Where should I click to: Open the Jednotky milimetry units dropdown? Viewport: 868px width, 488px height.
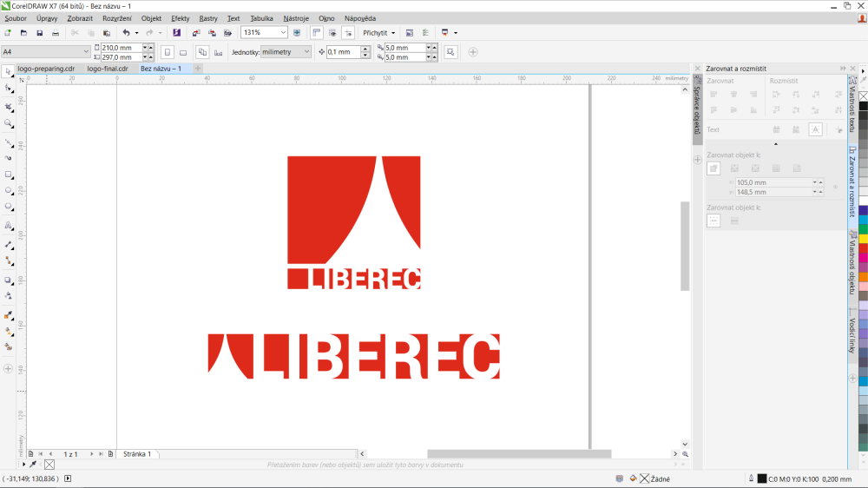coord(306,51)
